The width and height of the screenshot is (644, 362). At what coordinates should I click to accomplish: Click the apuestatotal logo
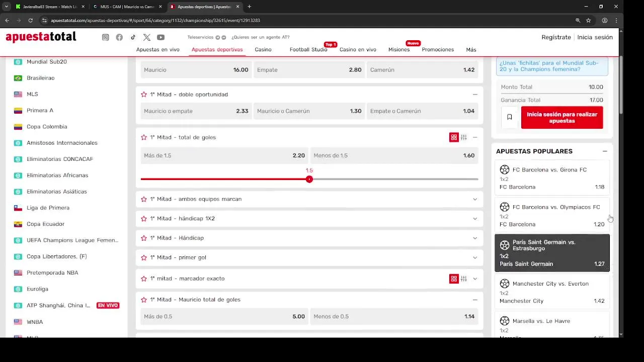(41, 37)
